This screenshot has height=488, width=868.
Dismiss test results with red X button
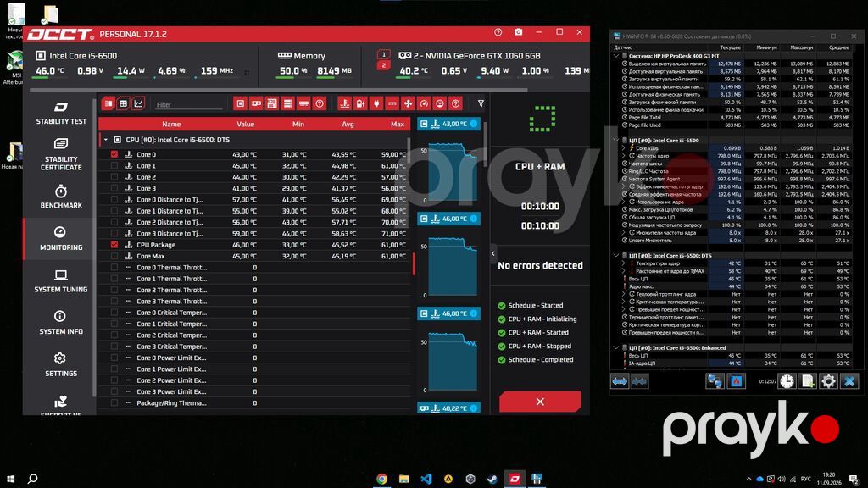[x=540, y=402]
